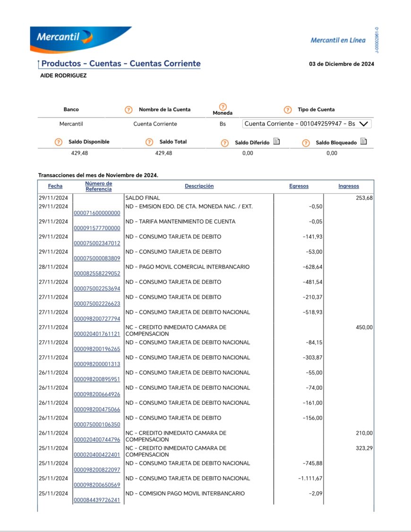Click help icon beside Saldo Total
This screenshot has height=532, width=411.
149,142
